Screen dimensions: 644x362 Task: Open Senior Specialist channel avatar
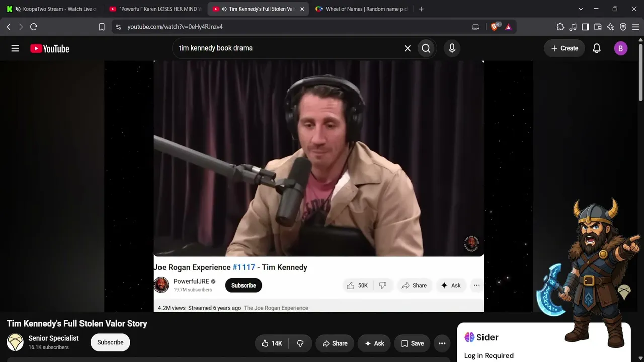click(x=15, y=342)
